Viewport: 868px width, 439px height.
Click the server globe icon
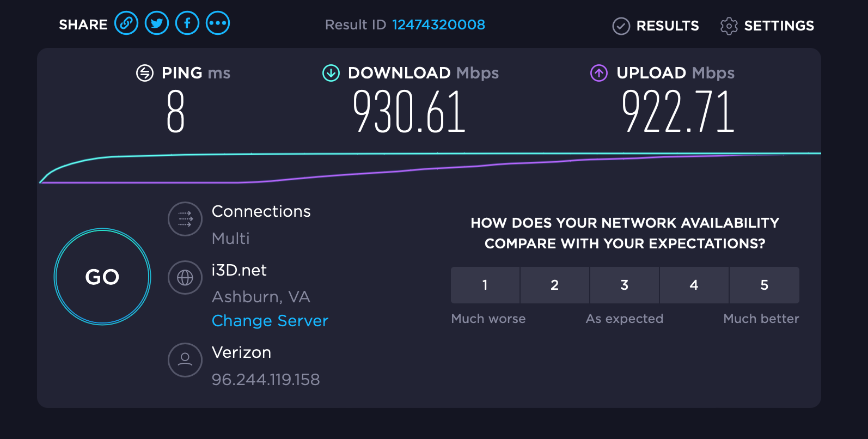click(185, 278)
